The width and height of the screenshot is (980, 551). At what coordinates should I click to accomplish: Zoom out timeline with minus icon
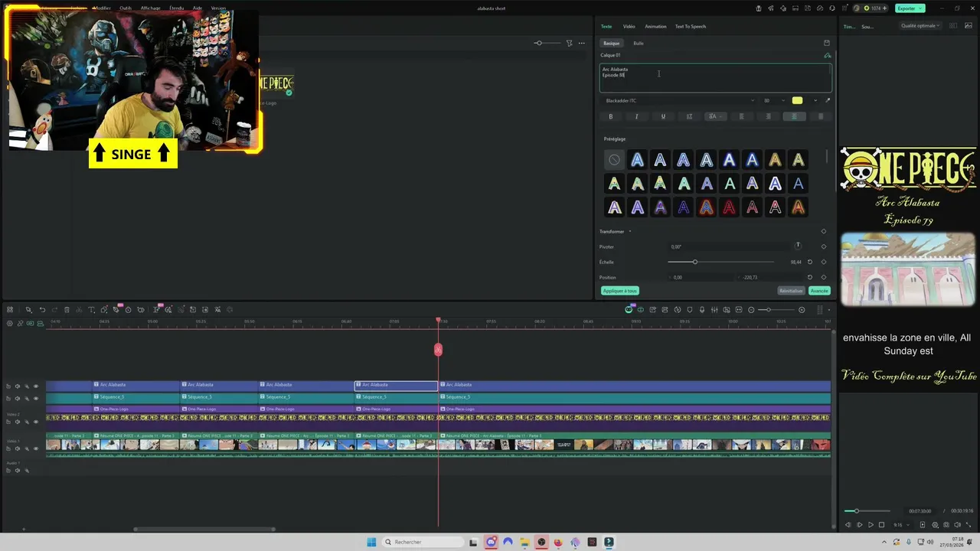pos(751,310)
